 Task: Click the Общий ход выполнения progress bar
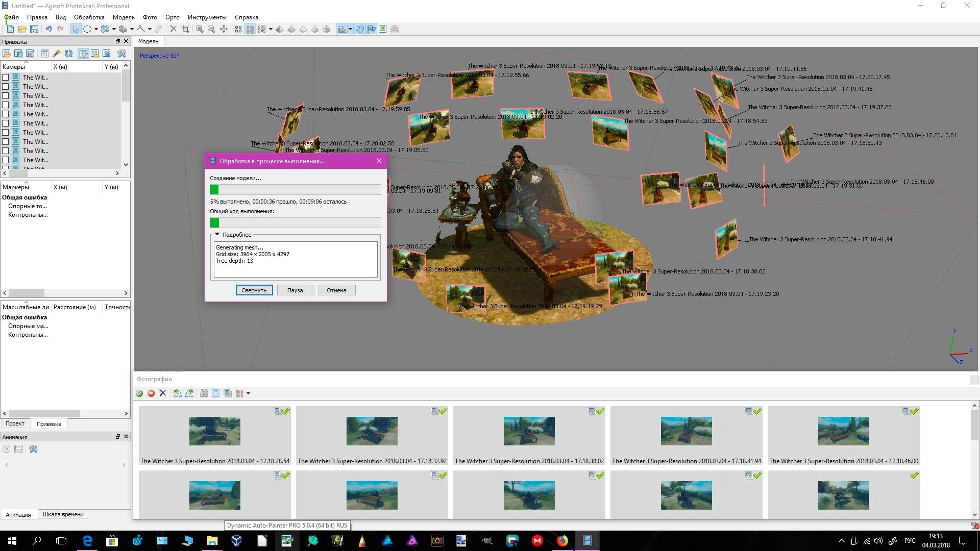pos(296,223)
